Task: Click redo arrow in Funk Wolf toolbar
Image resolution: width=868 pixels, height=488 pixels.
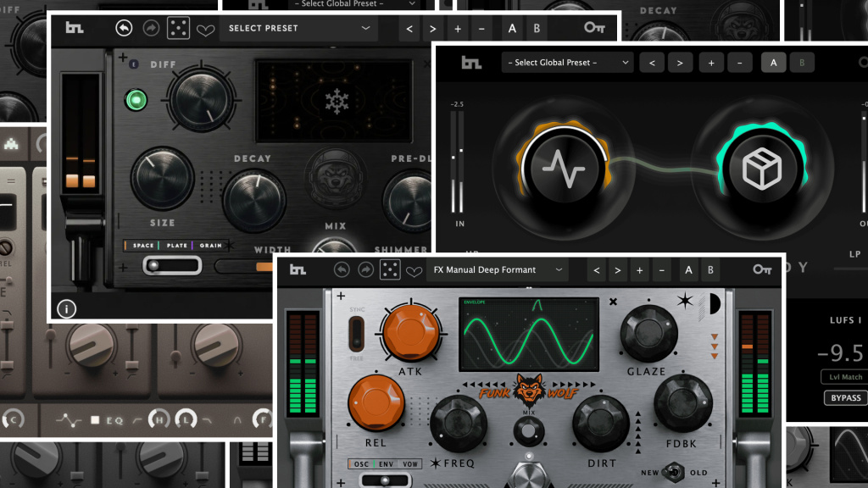Action: click(x=365, y=269)
